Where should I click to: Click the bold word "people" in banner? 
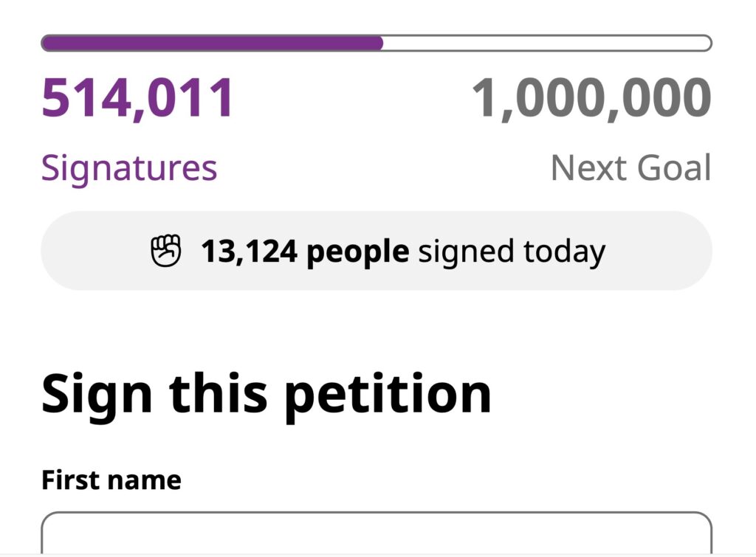click(x=357, y=252)
